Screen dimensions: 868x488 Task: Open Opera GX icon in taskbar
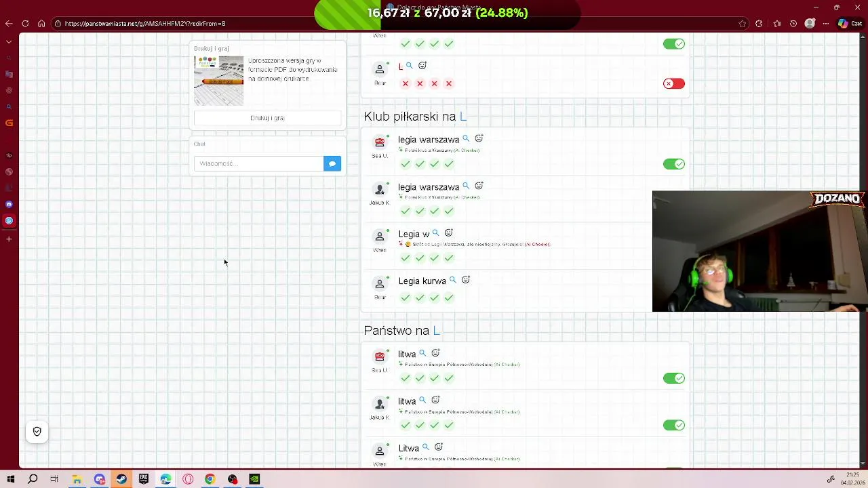(188, 479)
